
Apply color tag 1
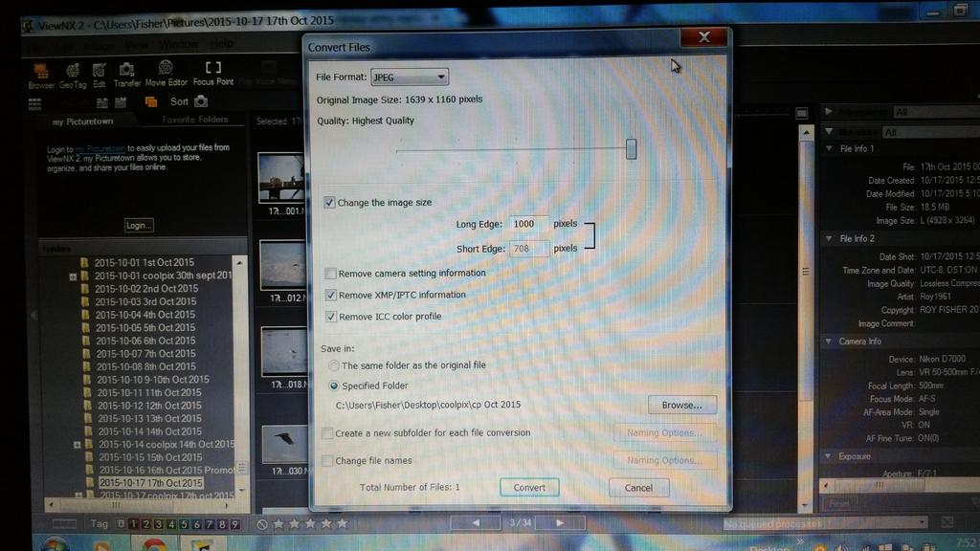pos(133,524)
